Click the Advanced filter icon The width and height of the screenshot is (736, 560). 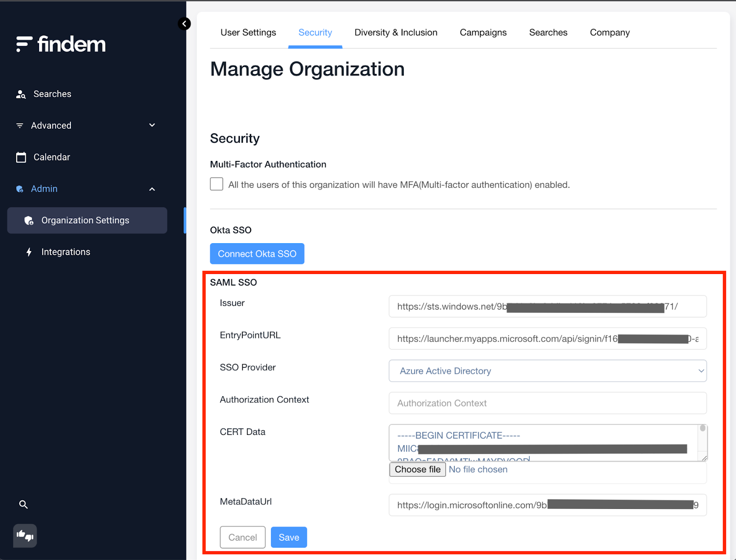point(19,126)
